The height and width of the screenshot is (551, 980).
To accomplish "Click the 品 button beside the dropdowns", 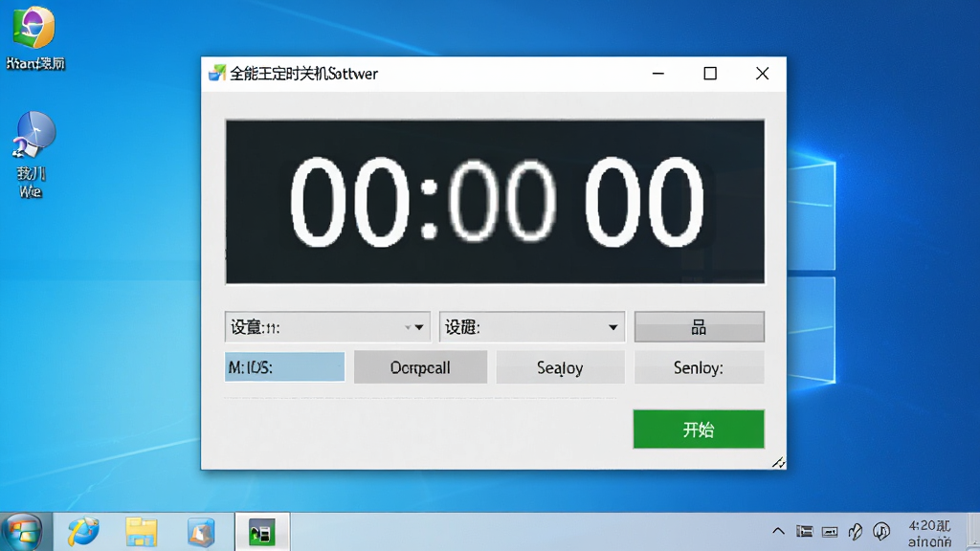I will coord(699,327).
